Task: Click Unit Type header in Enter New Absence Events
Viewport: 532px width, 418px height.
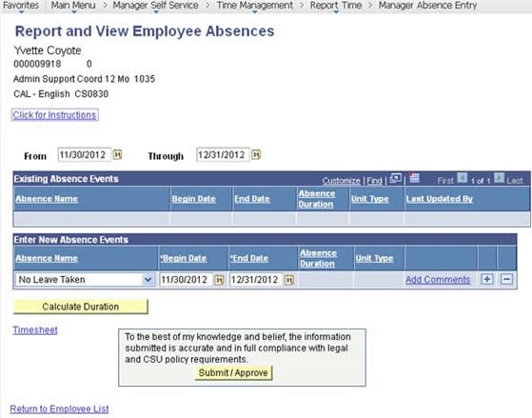Action: point(374,258)
